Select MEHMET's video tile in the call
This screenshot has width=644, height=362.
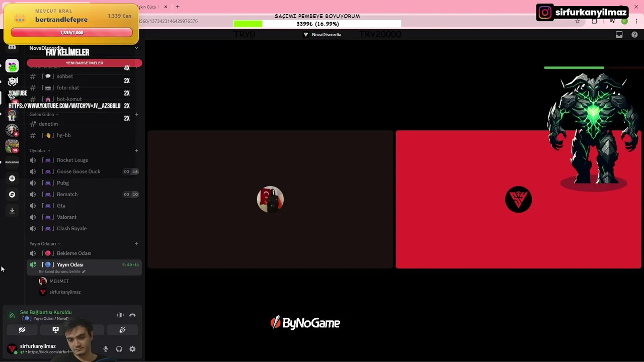[x=270, y=200]
